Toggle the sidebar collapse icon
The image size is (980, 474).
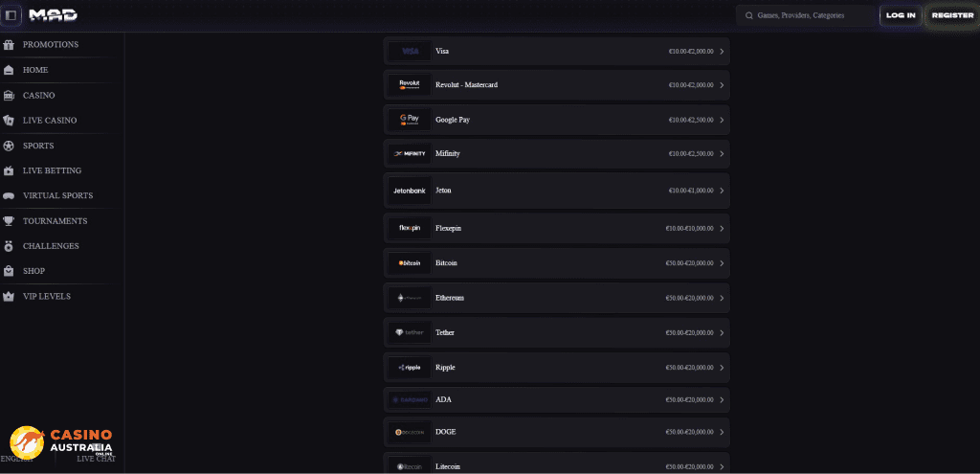pyautogui.click(x=11, y=15)
